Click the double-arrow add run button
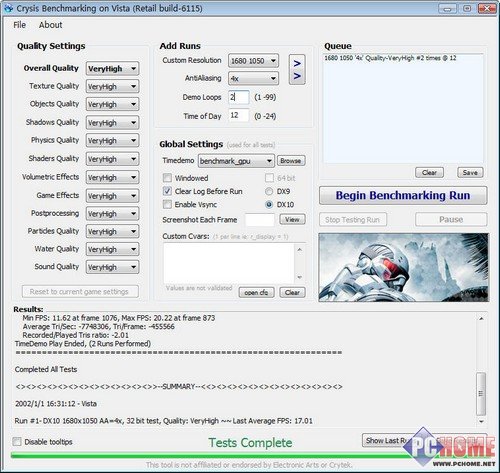 [x=297, y=70]
